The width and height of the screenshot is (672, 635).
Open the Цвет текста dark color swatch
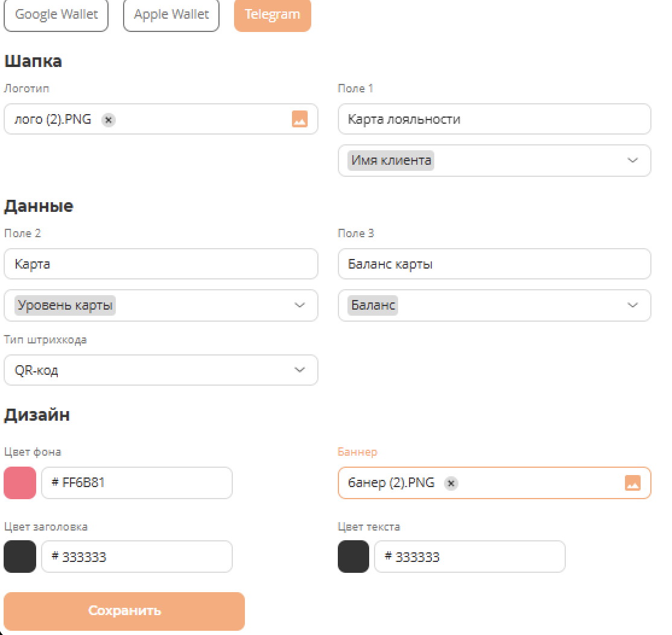tap(353, 557)
